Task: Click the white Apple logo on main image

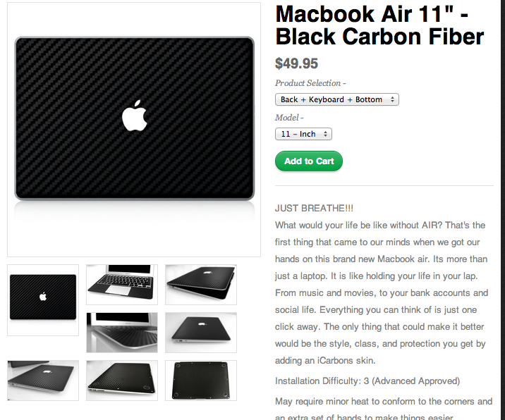Action: (135, 116)
